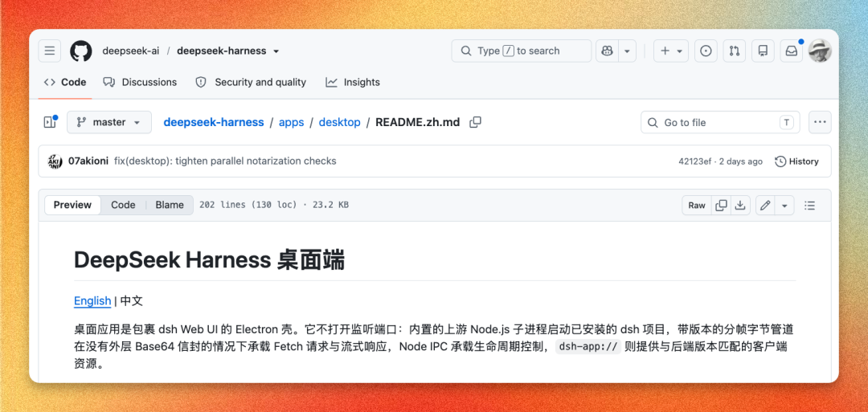This screenshot has height=412, width=868.
Task: Edit this file with pencil icon
Action: point(766,205)
